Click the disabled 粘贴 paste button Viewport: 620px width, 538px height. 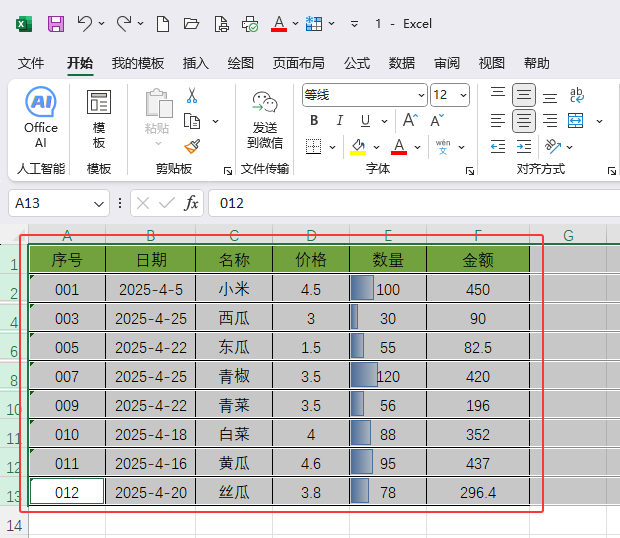coord(159,117)
